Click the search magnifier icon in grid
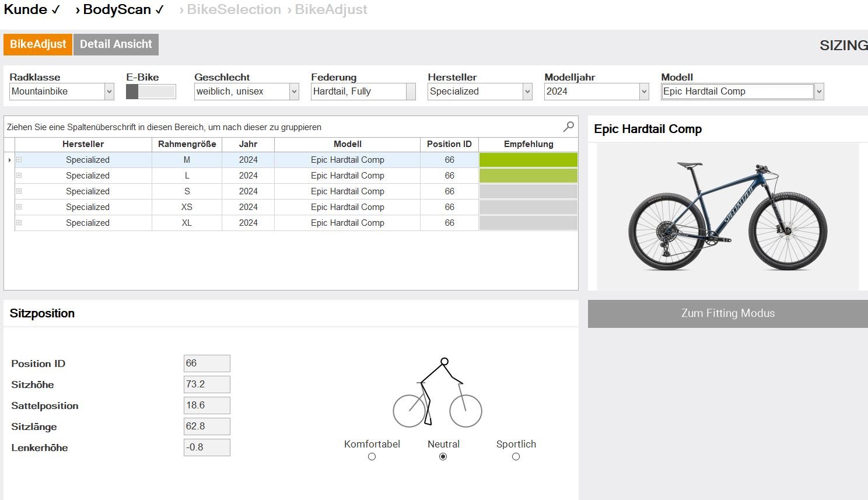 pyautogui.click(x=568, y=127)
